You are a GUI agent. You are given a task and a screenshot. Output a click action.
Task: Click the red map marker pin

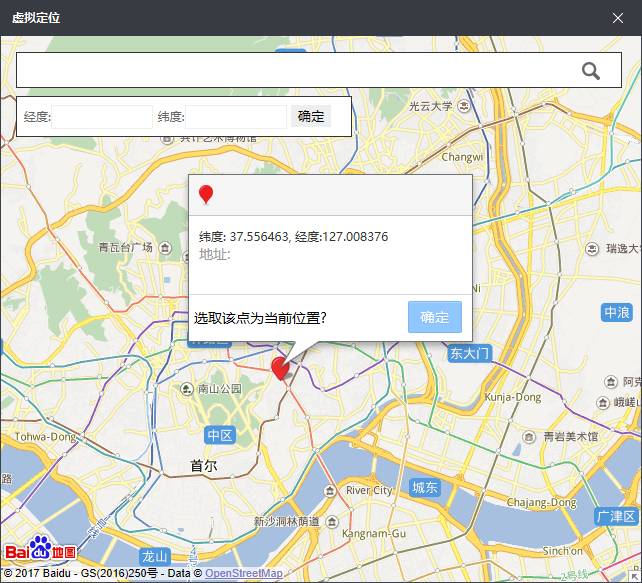(x=281, y=368)
